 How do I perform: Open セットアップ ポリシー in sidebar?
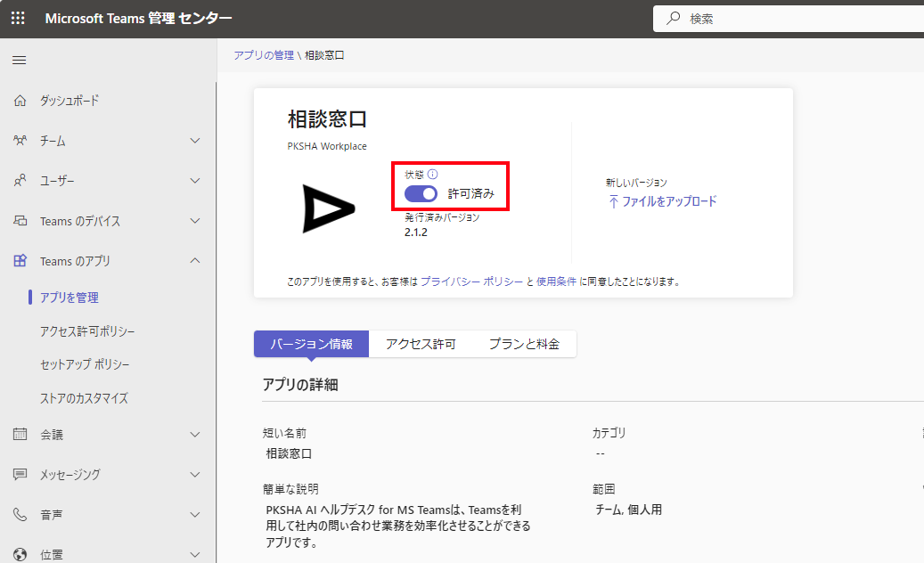coord(85,364)
